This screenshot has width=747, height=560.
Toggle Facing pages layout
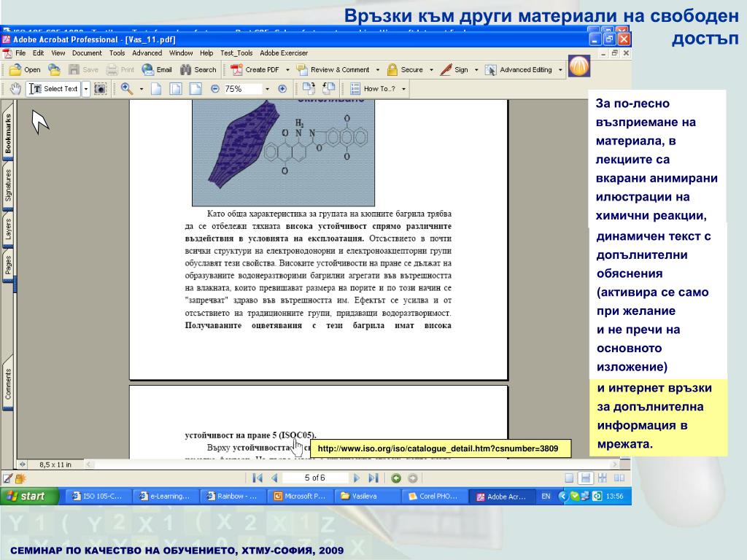point(619,478)
